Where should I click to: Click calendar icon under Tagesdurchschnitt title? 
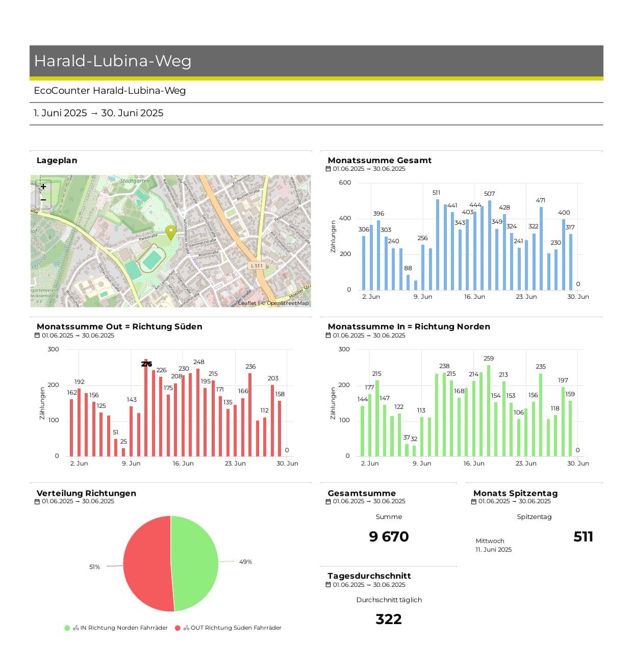click(x=328, y=585)
